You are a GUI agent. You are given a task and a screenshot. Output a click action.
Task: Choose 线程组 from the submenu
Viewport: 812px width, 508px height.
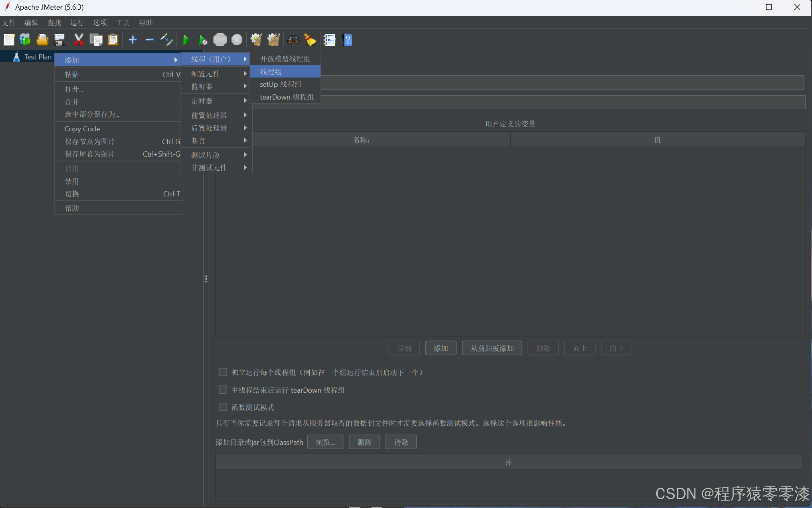(x=285, y=71)
